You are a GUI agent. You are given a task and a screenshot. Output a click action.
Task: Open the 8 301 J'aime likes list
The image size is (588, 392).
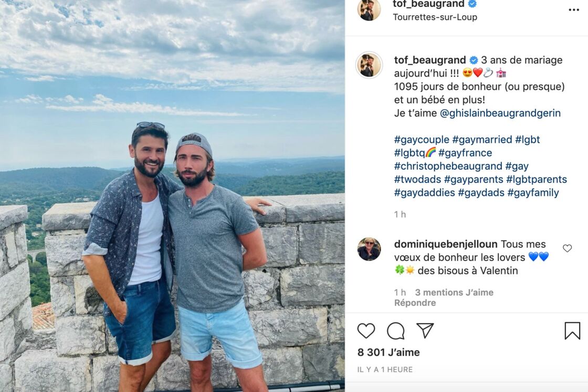(388, 352)
